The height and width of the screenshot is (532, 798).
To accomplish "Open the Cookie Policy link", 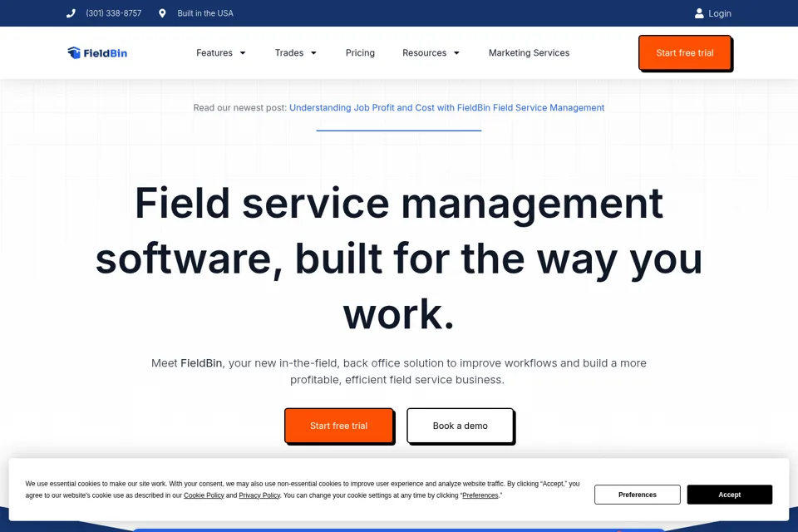I will click(204, 495).
